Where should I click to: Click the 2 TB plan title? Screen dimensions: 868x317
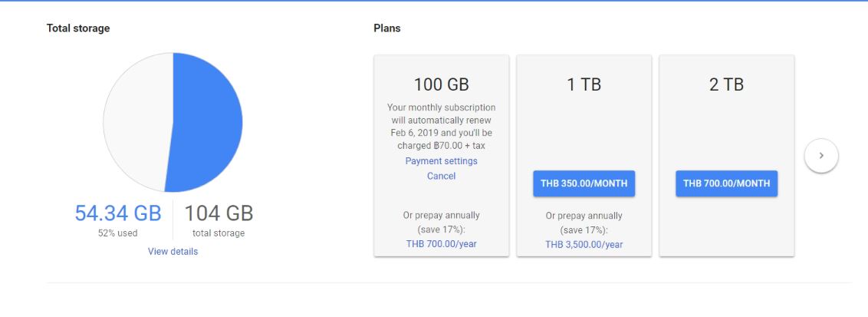click(726, 84)
